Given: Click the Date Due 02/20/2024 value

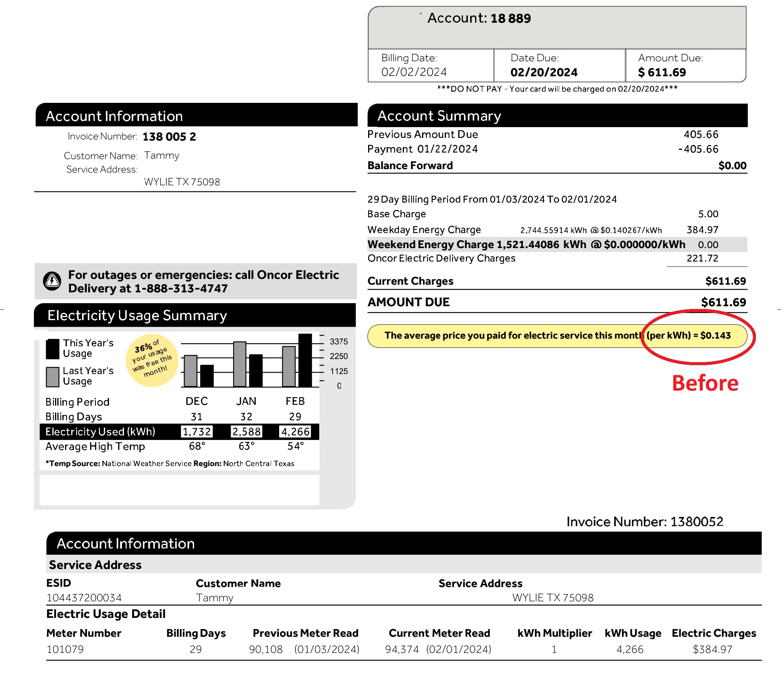Looking at the screenshot, I should pos(544,72).
